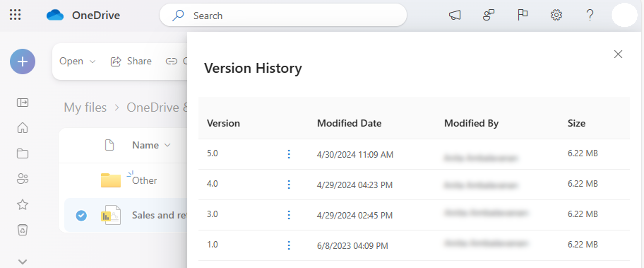Click the help question mark icon
This screenshot has height=268, width=644.
(x=590, y=15)
